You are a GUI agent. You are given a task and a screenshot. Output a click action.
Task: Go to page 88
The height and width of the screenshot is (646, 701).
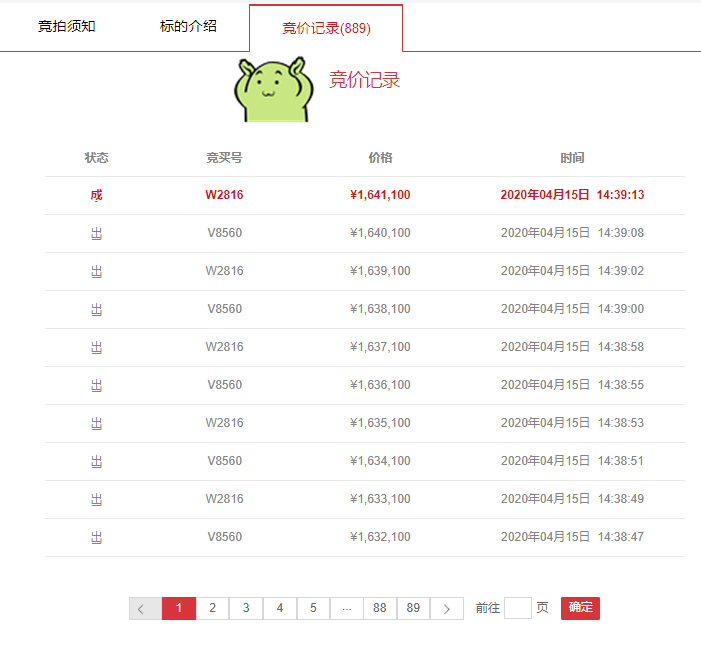[x=380, y=608]
